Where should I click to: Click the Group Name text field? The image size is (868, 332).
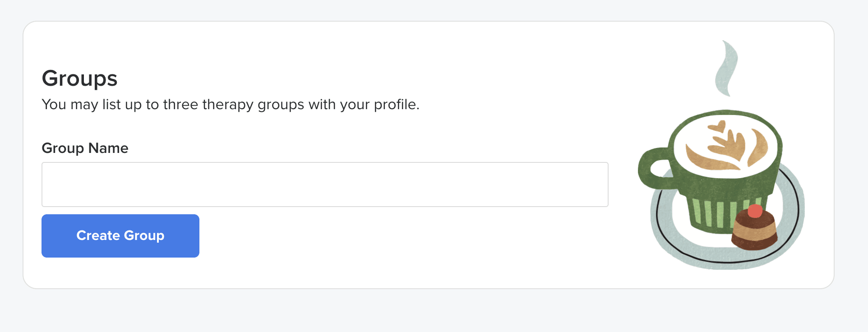tap(325, 184)
